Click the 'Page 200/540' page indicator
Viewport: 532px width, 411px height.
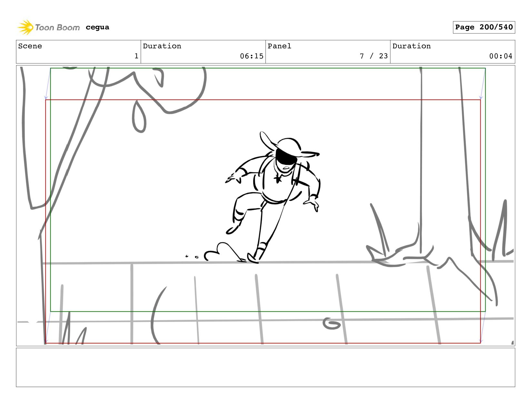pos(484,27)
